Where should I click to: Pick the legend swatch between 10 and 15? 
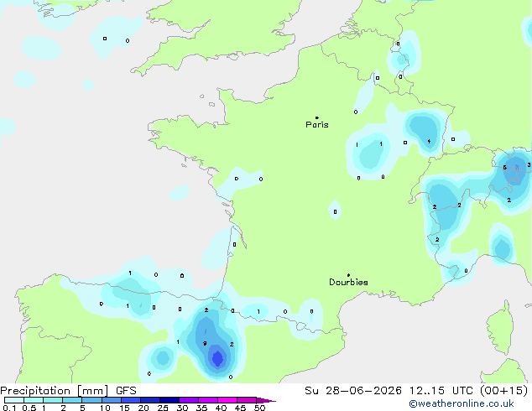[111, 400]
